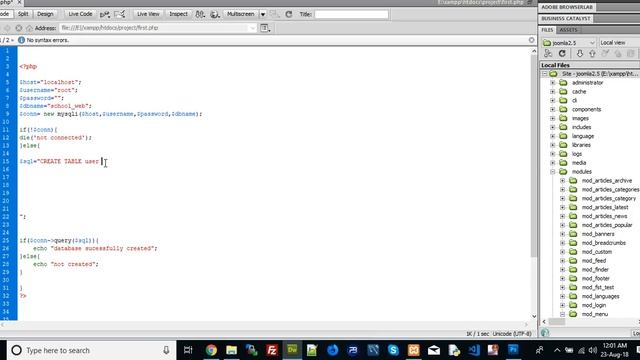The width and height of the screenshot is (640, 360).
Task: Open Preview in browser globe icon
Action: (x=215, y=14)
